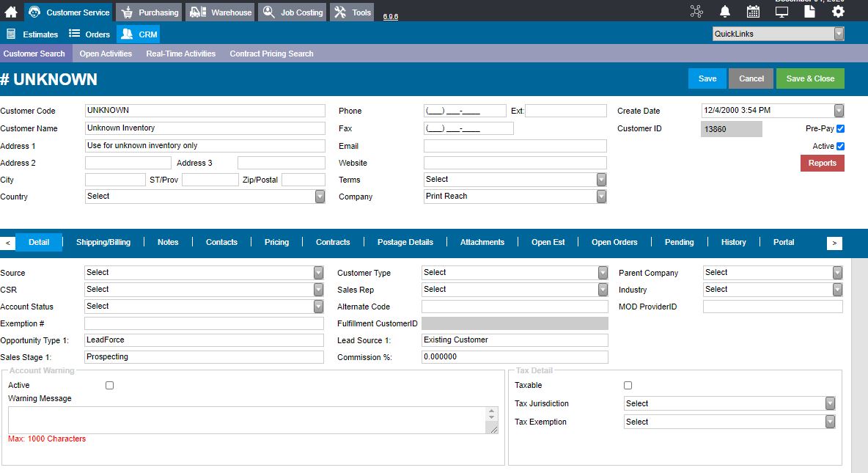Open the Open Activities tab
Image resolution: width=868 pixels, height=473 pixels.
coord(106,54)
